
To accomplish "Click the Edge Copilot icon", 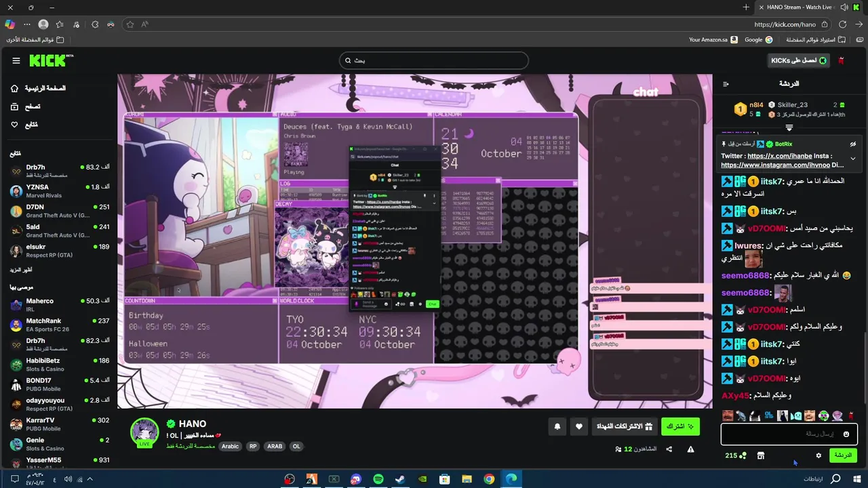I will click(x=9, y=24).
